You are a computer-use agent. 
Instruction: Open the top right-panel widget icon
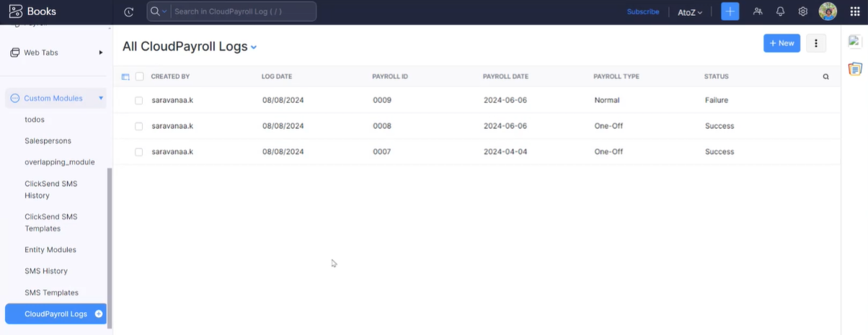tap(855, 42)
